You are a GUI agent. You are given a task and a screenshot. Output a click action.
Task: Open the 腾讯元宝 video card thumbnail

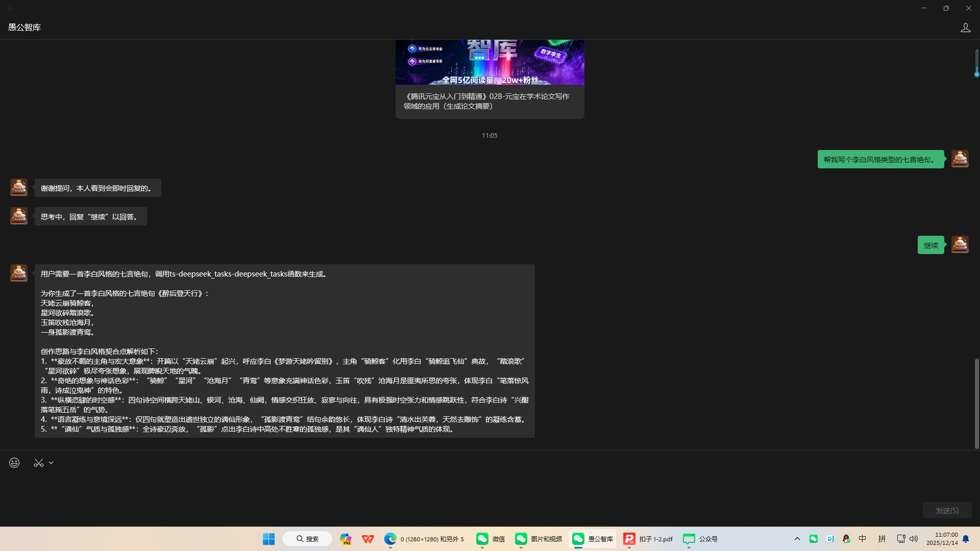[x=489, y=62]
